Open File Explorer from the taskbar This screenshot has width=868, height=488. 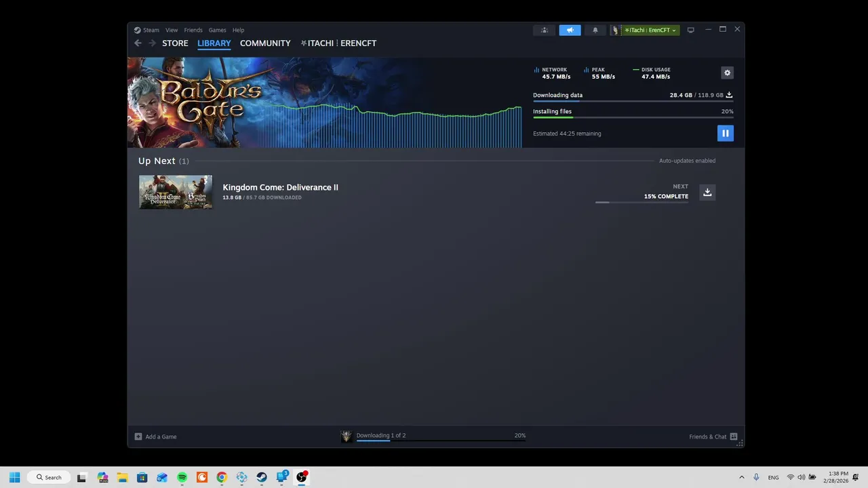click(122, 477)
